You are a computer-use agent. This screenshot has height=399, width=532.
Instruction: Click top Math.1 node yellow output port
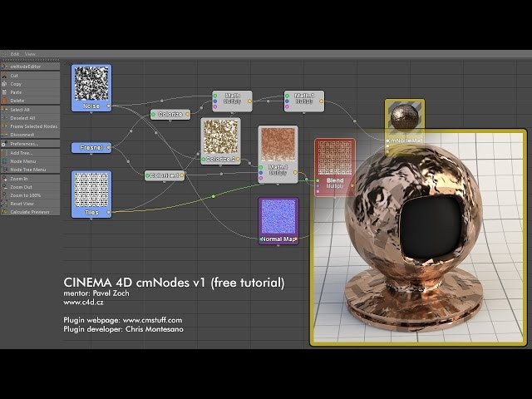pyautogui.click(x=321, y=101)
